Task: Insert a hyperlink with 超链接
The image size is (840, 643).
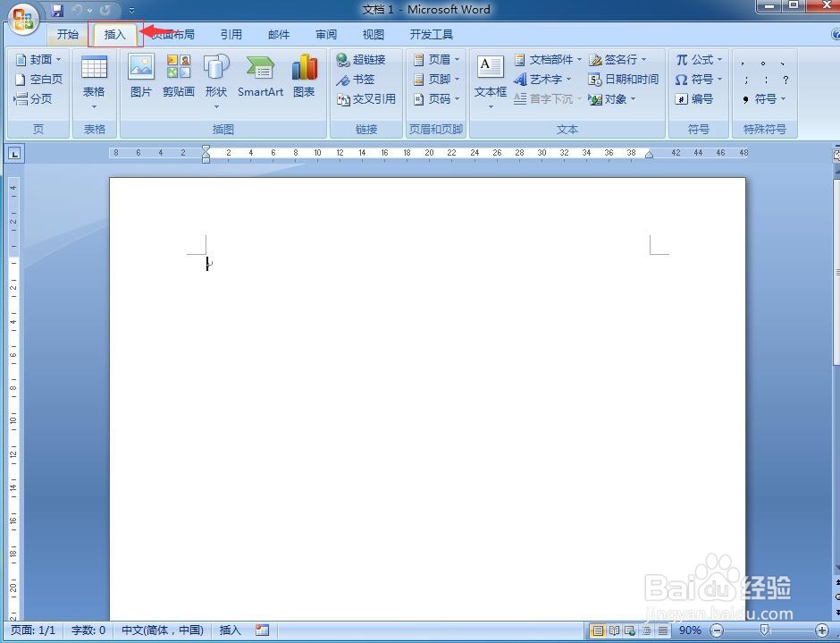Action: click(360, 59)
